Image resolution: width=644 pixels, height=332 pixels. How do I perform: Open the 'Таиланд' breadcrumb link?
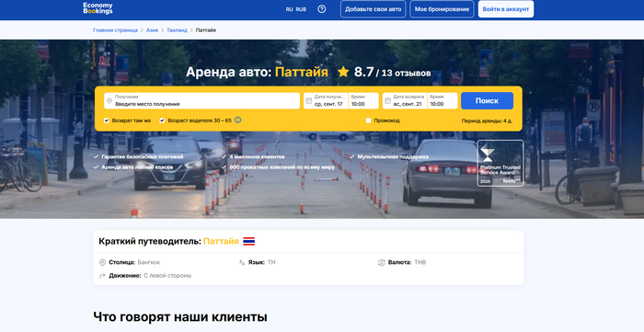point(177,30)
